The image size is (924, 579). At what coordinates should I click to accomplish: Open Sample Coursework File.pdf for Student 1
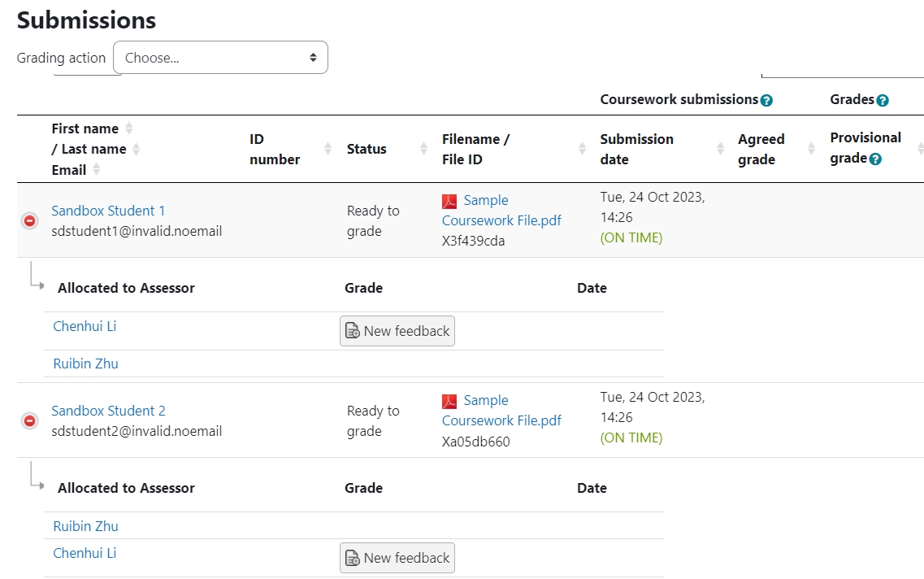[x=501, y=210]
